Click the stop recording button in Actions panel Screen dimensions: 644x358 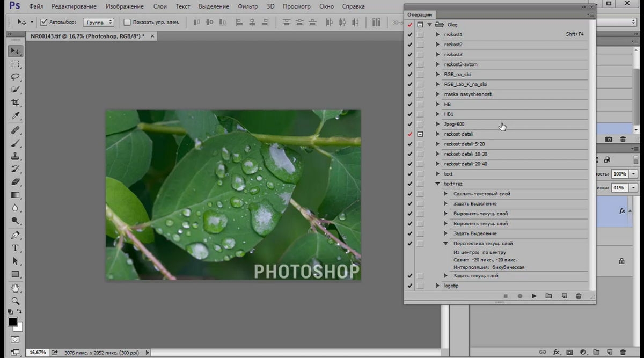506,296
